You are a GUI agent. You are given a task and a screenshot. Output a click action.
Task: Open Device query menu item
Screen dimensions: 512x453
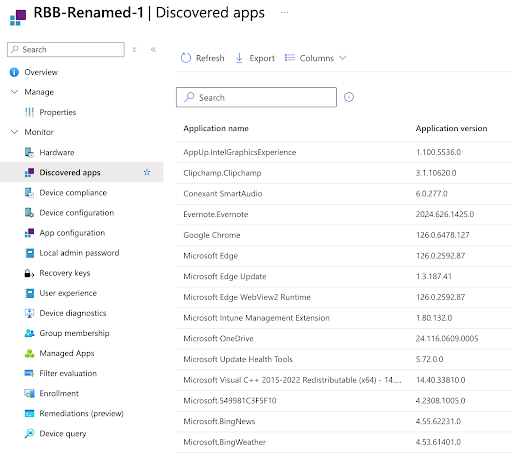63,433
